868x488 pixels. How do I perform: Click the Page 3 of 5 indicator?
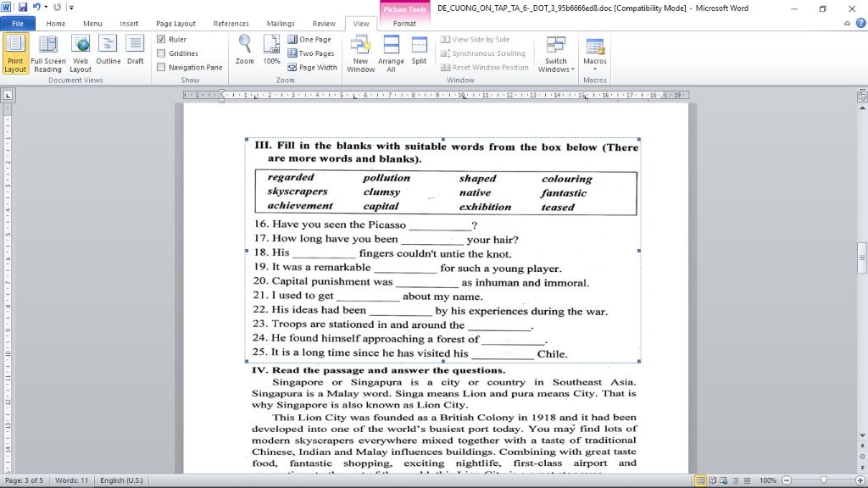[x=24, y=480]
